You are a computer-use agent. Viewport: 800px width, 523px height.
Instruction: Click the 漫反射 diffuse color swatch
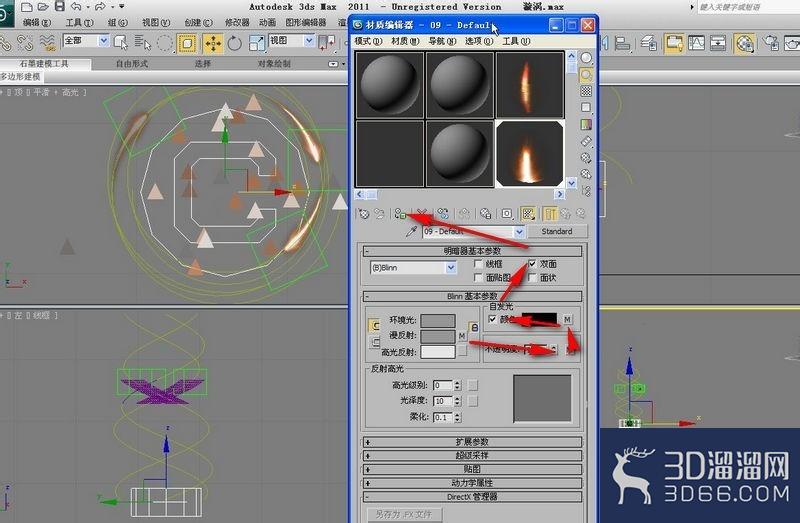[x=437, y=336]
